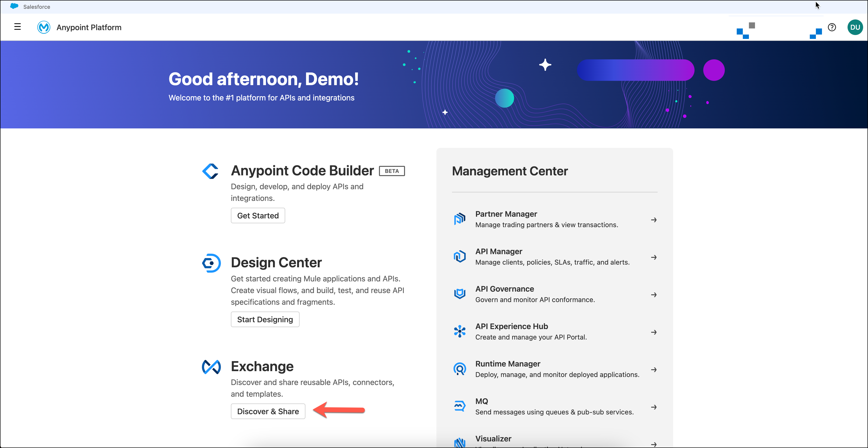Click the Exchange icon

coord(211,367)
